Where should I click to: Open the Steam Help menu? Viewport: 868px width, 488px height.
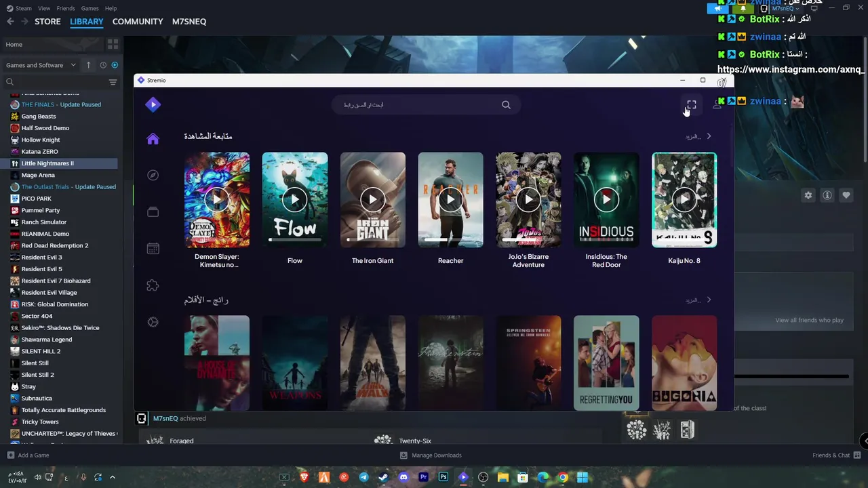[111, 8]
